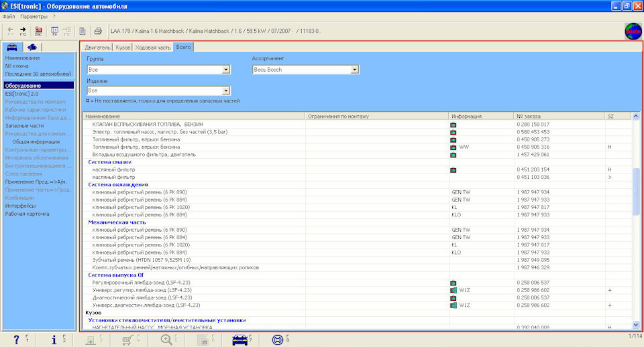Viewport: 644px width, 347px height.
Task: Click the F4 shopping cart icon
Action: click(127, 340)
